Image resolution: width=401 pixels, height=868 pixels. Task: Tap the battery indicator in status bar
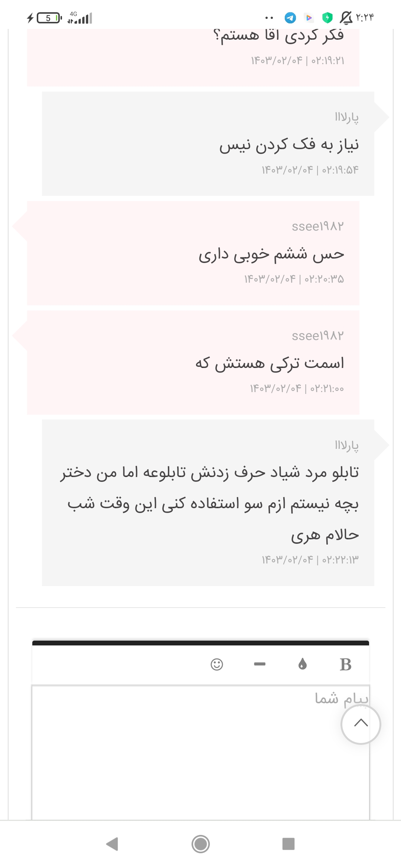[48, 18]
